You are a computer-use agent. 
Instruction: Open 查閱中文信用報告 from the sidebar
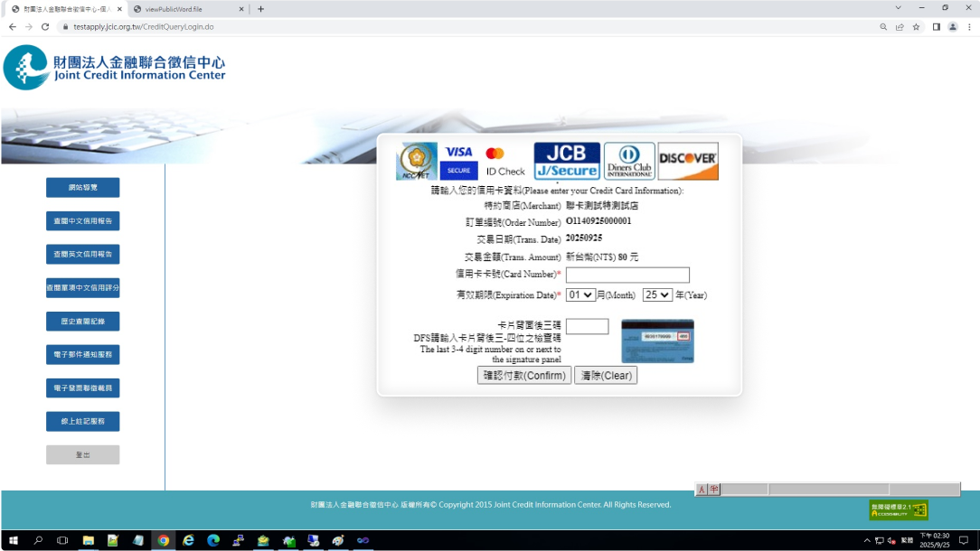(83, 221)
